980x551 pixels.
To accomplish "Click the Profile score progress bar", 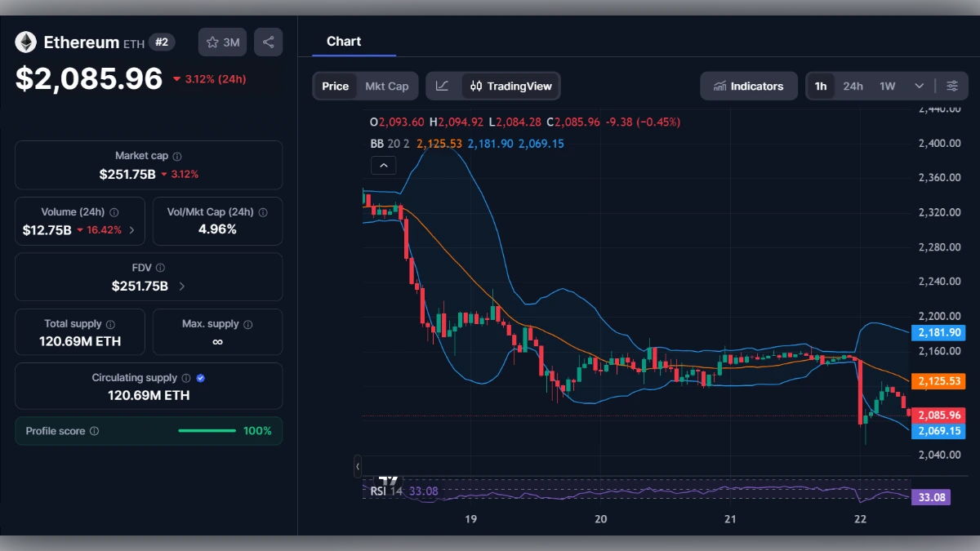I will (x=207, y=430).
